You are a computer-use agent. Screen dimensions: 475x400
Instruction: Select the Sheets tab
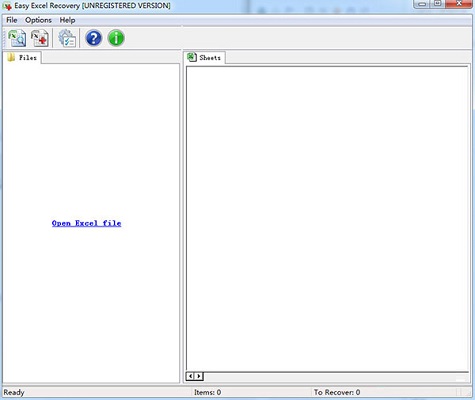coord(205,58)
